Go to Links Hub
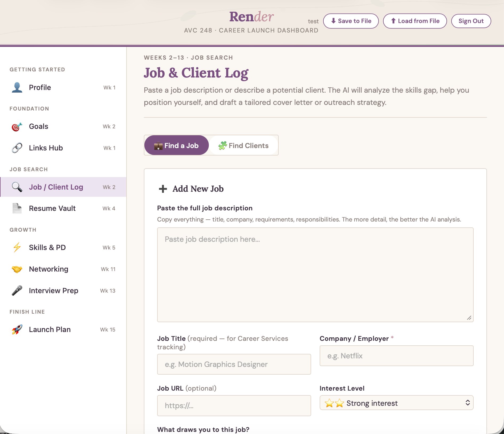 pyautogui.click(x=63, y=148)
